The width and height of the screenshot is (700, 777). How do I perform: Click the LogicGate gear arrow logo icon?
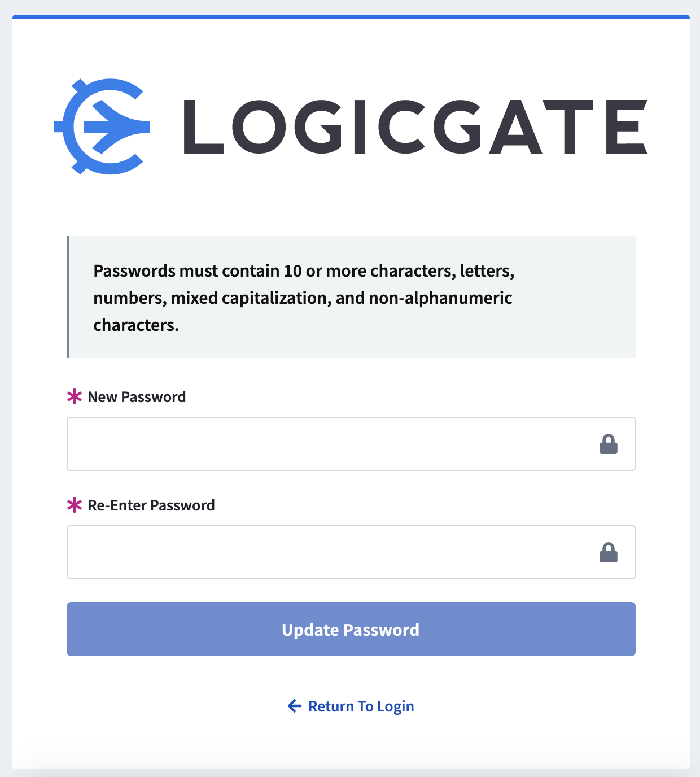coord(102,126)
